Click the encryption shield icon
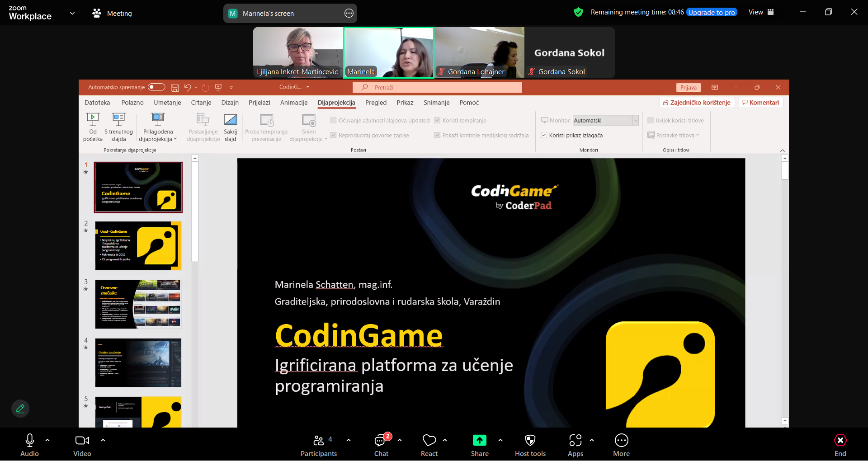This screenshot has height=461, width=868. [x=578, y=12]
